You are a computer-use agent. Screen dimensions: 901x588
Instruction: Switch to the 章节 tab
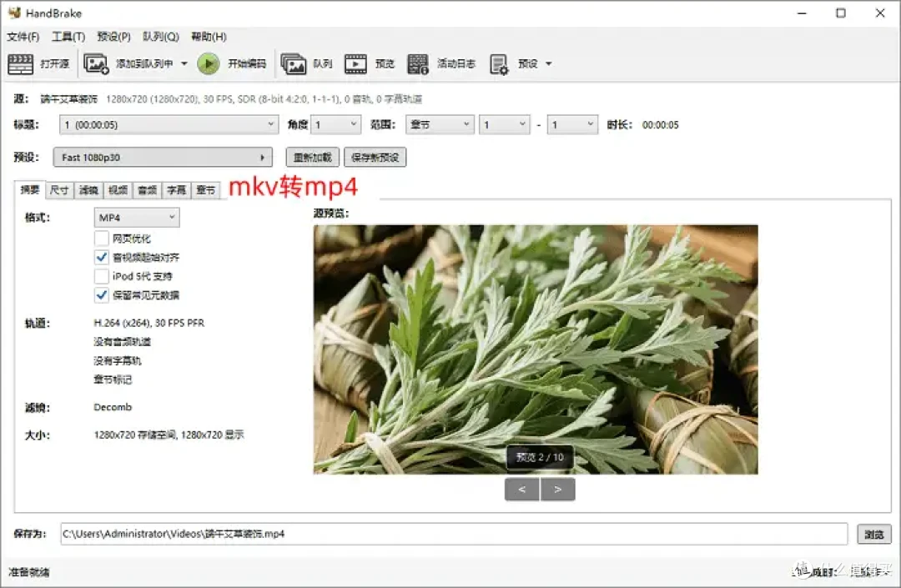coord(206,190)
